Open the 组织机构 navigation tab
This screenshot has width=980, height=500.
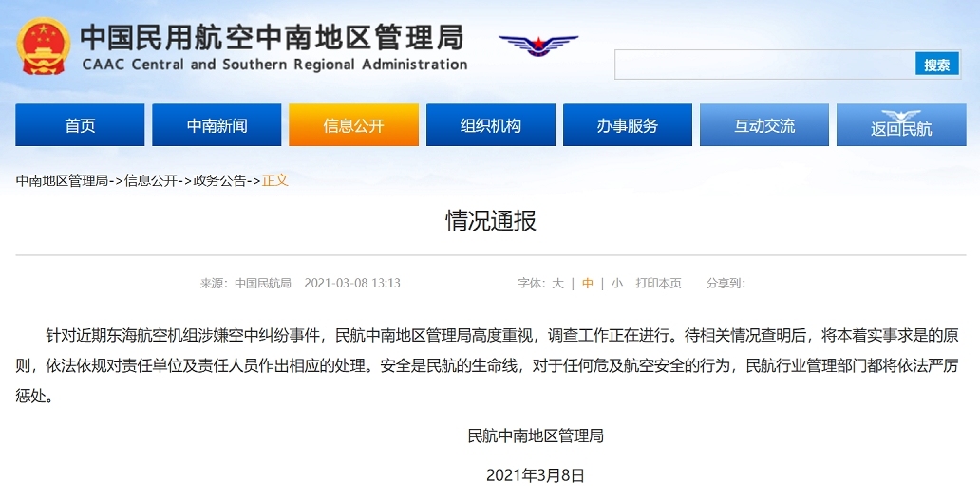coord(491,125)
